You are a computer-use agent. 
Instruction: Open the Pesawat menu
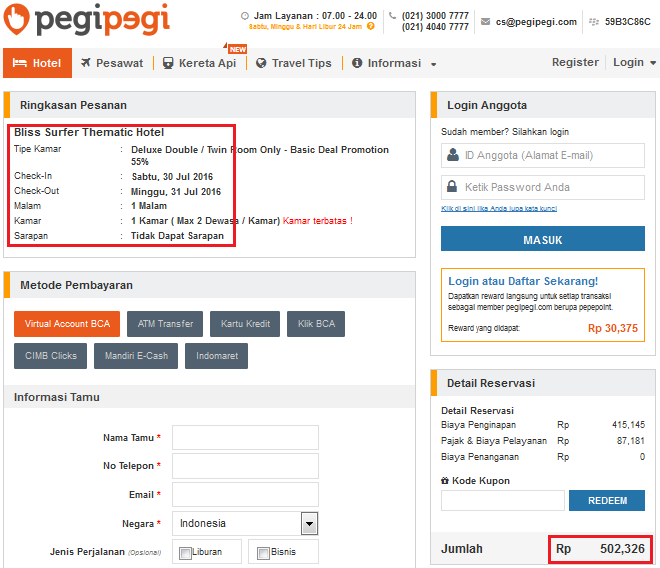click(112, 63)
